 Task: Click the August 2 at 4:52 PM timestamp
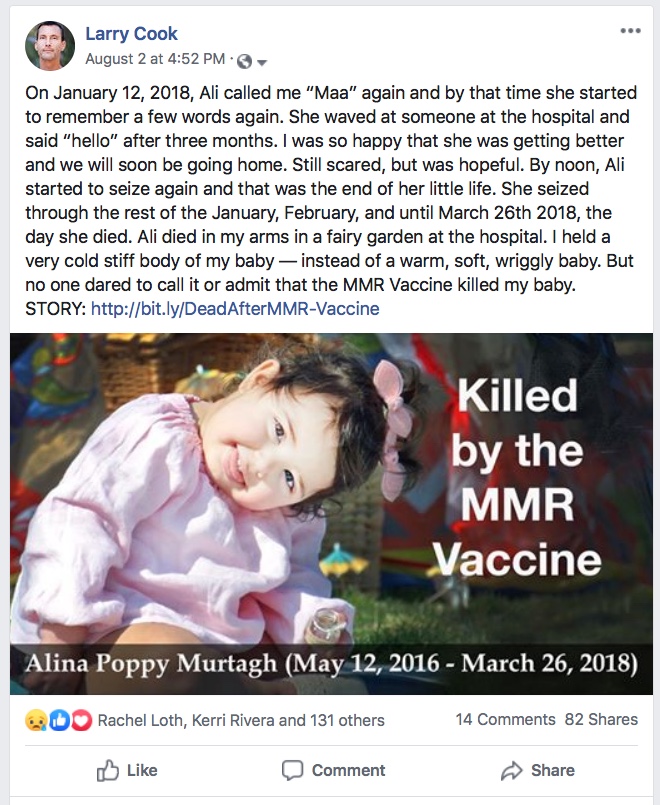point(159,61)
